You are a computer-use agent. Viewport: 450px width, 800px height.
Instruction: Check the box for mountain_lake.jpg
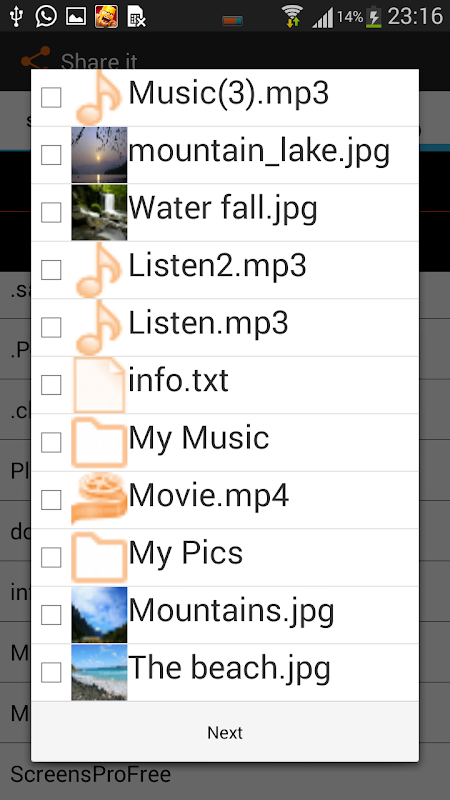(51, 155)
